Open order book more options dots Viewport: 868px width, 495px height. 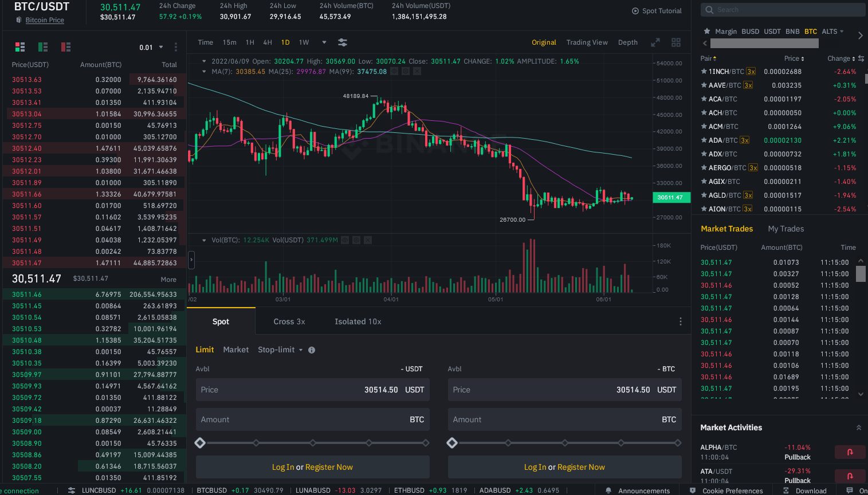pyautogui.click(x=176, y=47)
